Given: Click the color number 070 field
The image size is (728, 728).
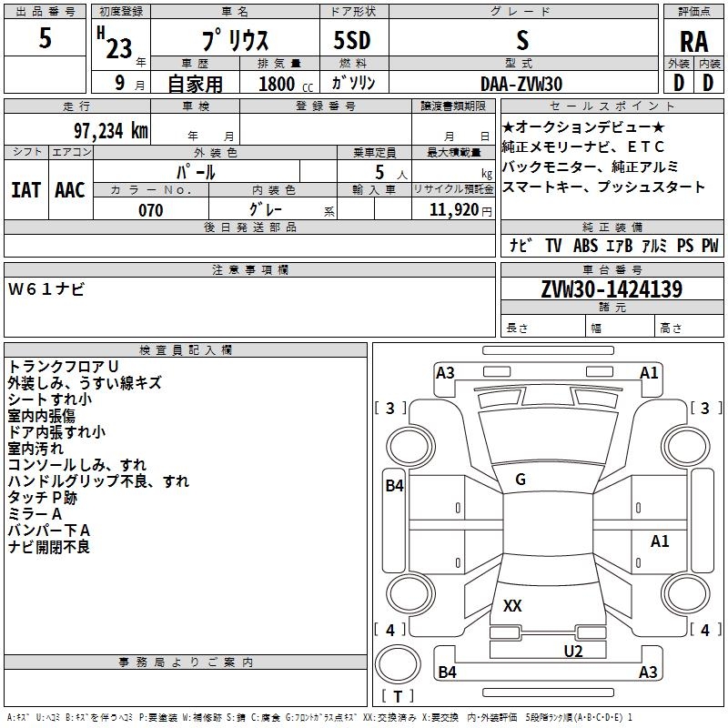Looking at the screenshot, I should pos(150,210).
